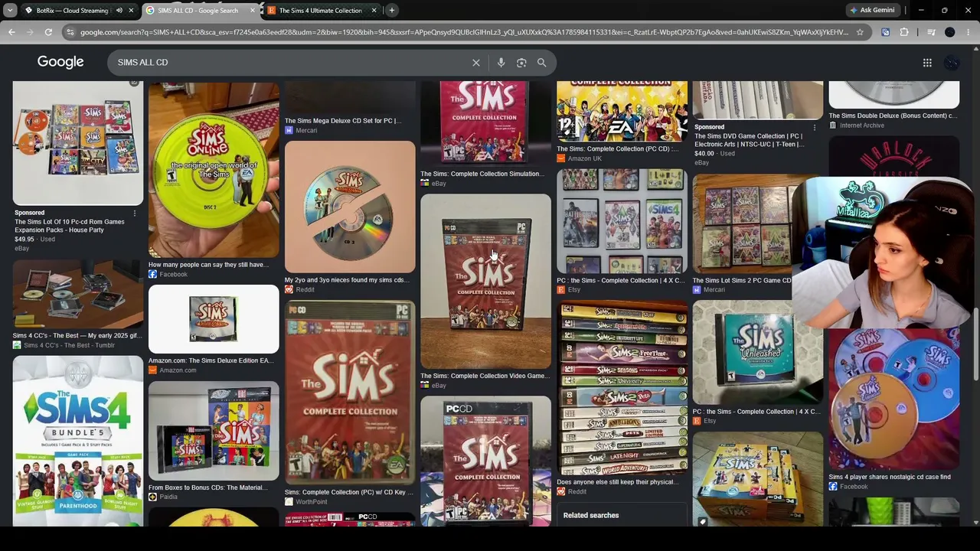Viewport: 980px width, 551px height.
Task: Open the site information icon in address bar
Action: coord(70,32)
